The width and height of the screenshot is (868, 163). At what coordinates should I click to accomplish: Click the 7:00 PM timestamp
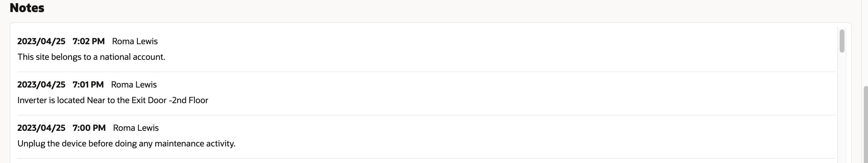tap(89, 128)
